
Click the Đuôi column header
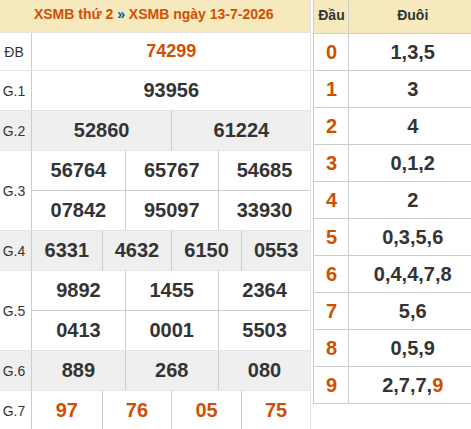click(x=413, y=15)
